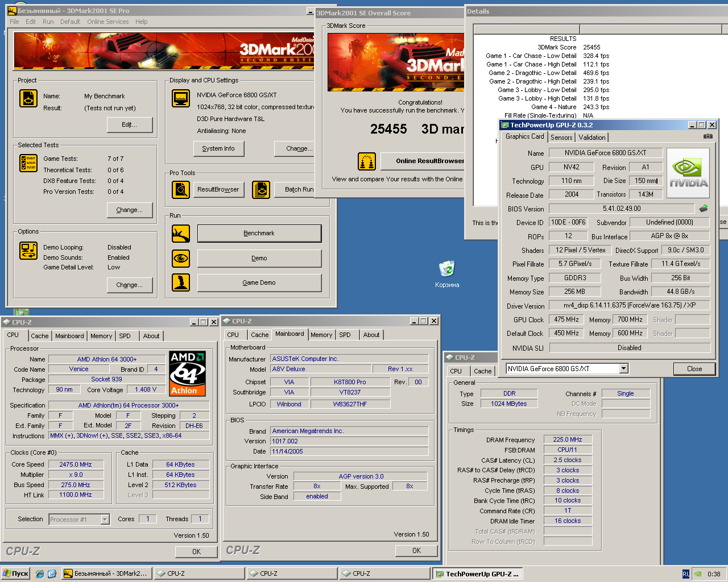Click the Demo button
The width and height of the screenshot is (728, 582).
[259, 259]
